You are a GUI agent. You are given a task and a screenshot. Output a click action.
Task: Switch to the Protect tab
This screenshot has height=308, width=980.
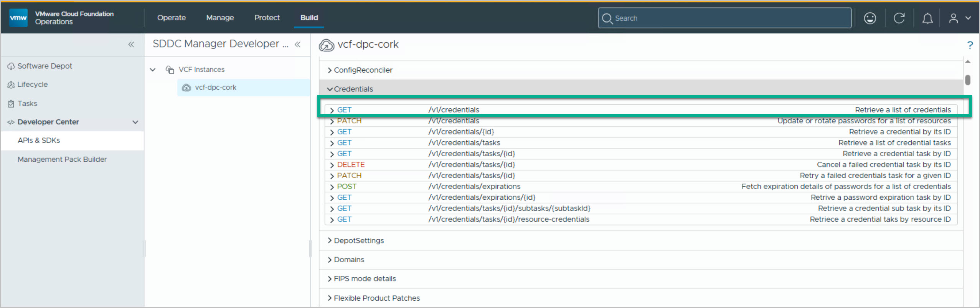267,18
